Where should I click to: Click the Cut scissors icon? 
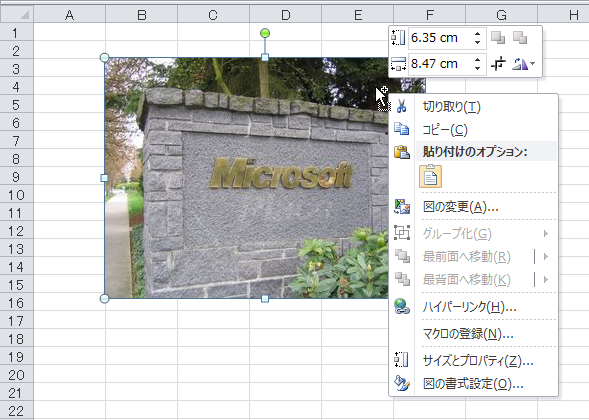tap(402, 106)
